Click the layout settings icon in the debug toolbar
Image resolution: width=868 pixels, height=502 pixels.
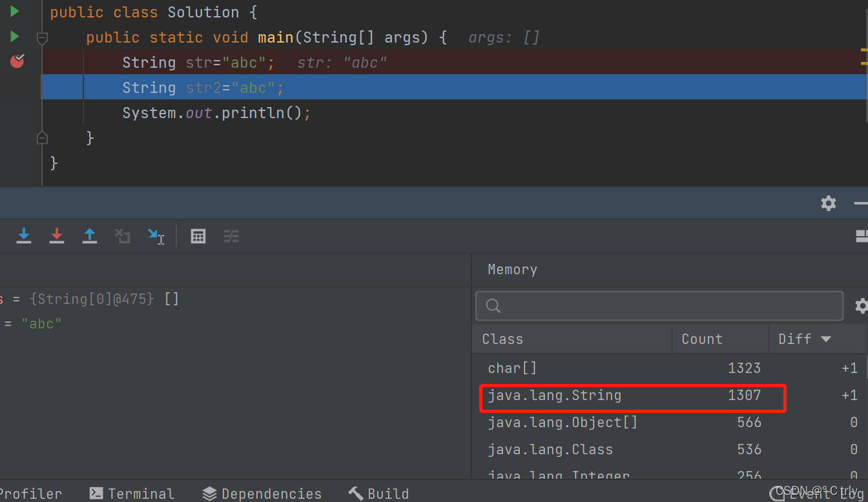[862, 236]
